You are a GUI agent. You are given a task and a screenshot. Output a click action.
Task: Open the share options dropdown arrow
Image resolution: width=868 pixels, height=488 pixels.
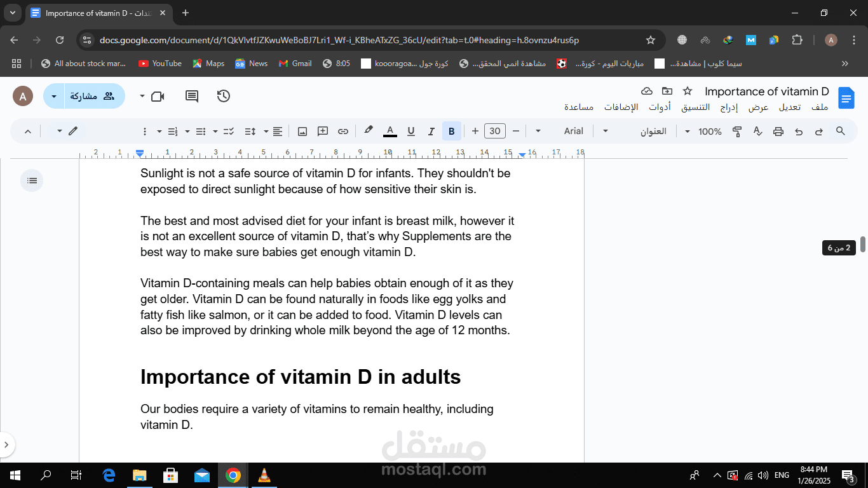click(x=53, y=97)
